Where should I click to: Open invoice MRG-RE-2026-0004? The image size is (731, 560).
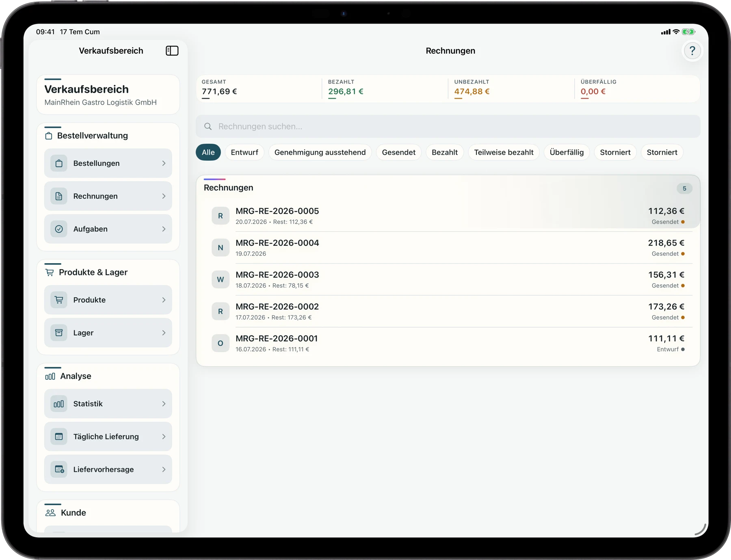point(448,248)
